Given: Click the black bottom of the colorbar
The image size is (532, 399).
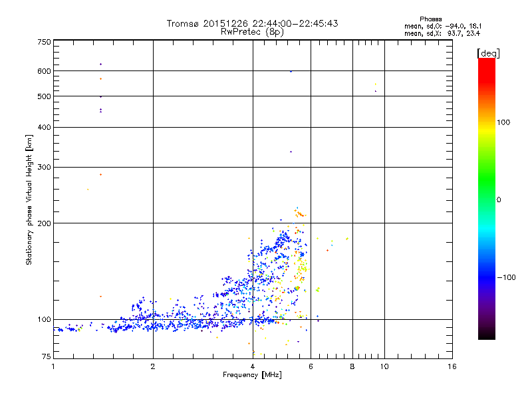Looking at the screenshot, I should [487, 334].
